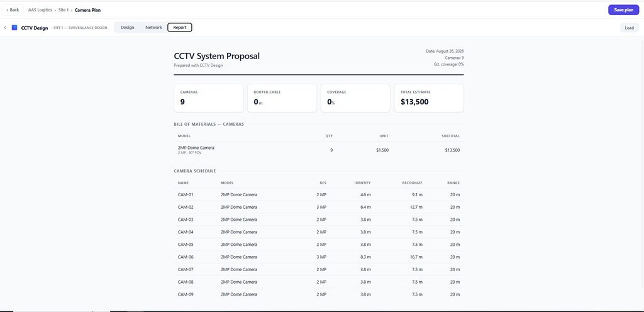The height and width of the screenshot is (312, 644).
Task: Click the Camera Plan breadcrumb text
Action: pyautogui.click(x=87, y=10)
